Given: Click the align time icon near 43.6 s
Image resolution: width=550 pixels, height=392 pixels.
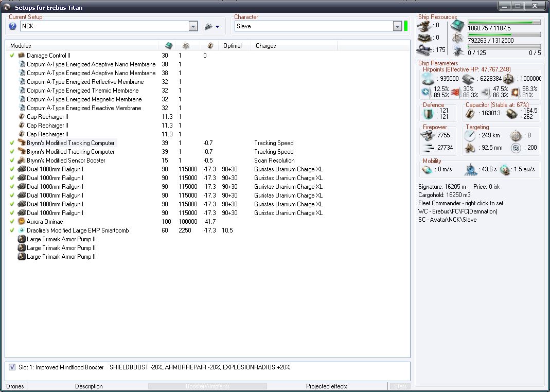Looking at the screenshot, I should pos(471,170).
